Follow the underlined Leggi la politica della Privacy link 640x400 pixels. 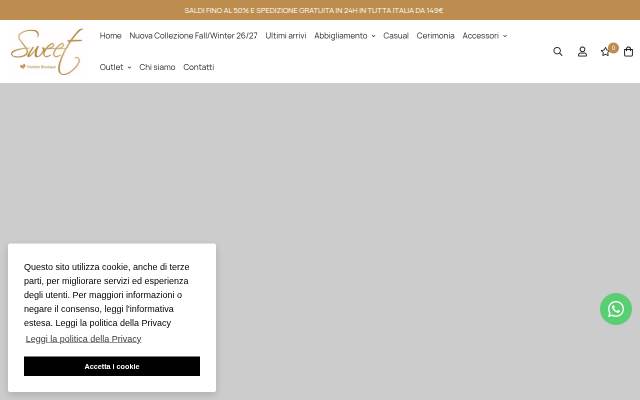[x=83, y=339]
